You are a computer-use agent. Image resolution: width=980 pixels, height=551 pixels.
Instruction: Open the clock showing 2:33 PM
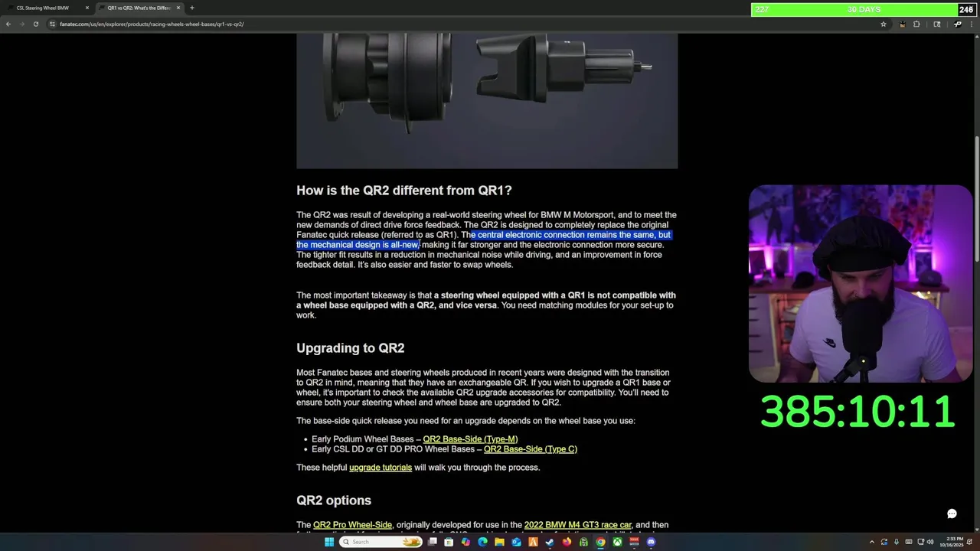[952, 542]
